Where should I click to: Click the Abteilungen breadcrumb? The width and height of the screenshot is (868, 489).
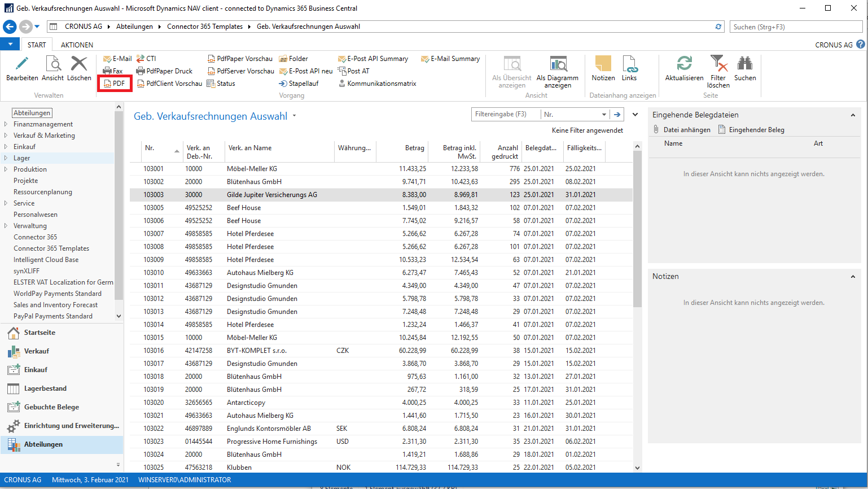(x=134, y=27)
